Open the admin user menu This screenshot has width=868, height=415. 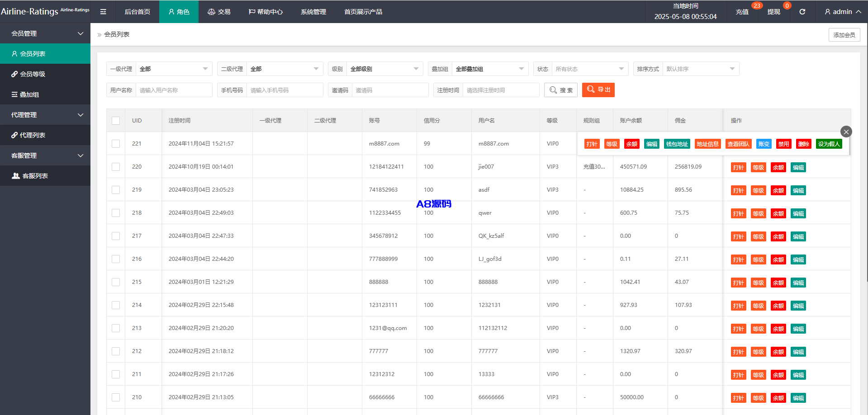pos(843,12)
